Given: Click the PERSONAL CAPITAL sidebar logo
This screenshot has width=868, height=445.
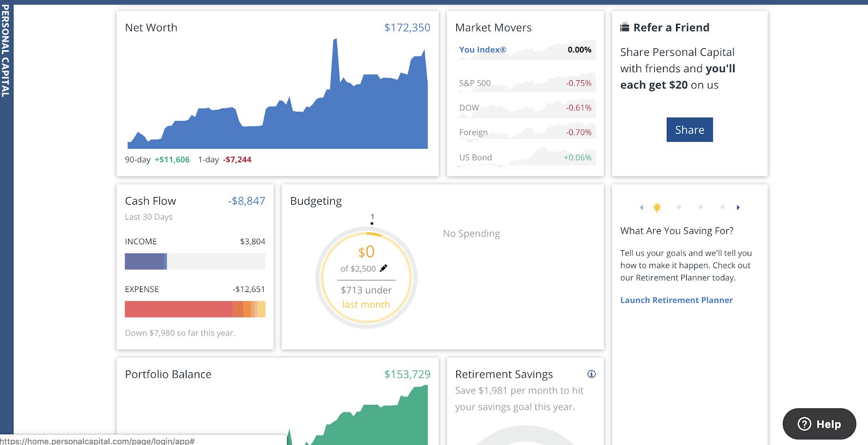Looking at the screenshot, I should click(5, 51).
